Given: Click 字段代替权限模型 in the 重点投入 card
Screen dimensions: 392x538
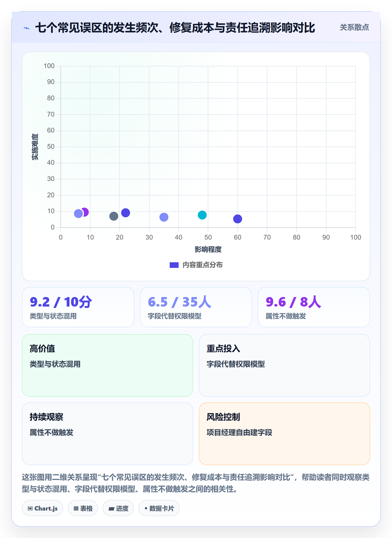Looking at the screenshot, I should [236, 364].
